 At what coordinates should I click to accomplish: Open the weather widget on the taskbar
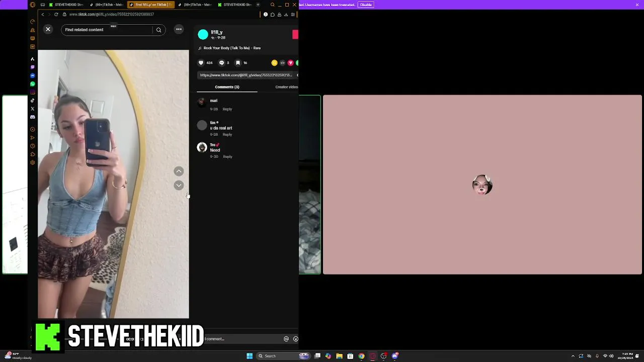pyautogui.click(x=18, y=356)
